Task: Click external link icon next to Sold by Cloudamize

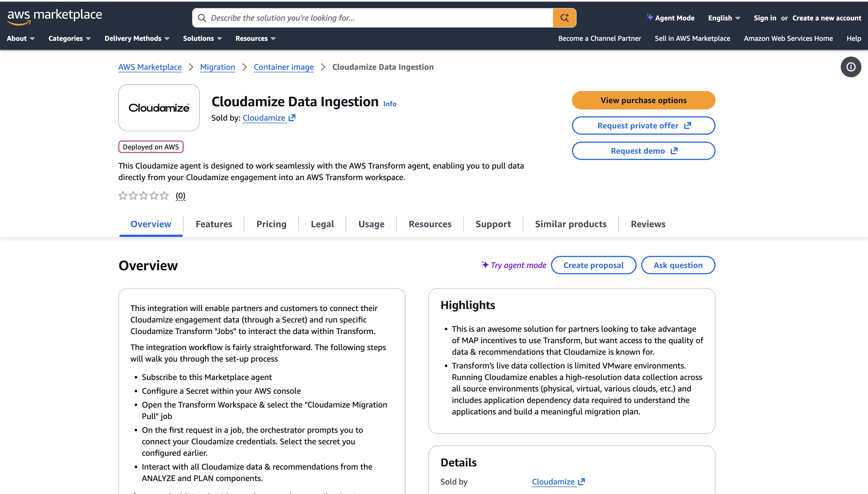Action: [x=292, y=118]
